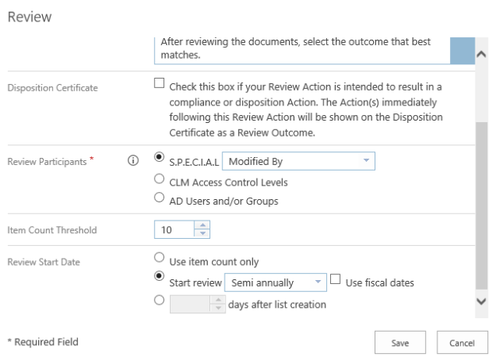Increase days after list creation with up arrow

pyautogui.click(x=218, y=300)
